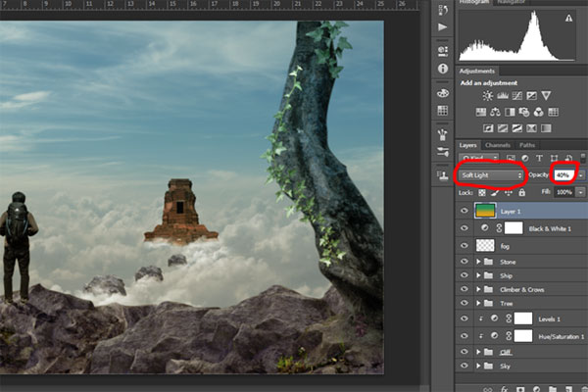Switch to the Paths tab

(527, 145)
